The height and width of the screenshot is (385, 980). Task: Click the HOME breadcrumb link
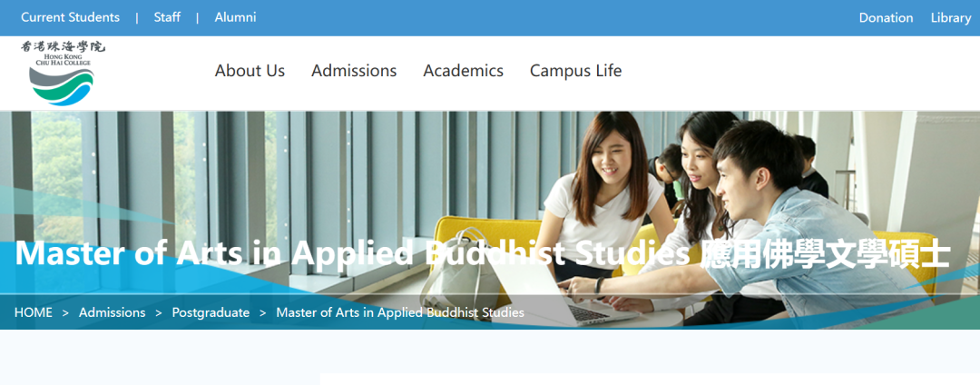tap(34, 312)
